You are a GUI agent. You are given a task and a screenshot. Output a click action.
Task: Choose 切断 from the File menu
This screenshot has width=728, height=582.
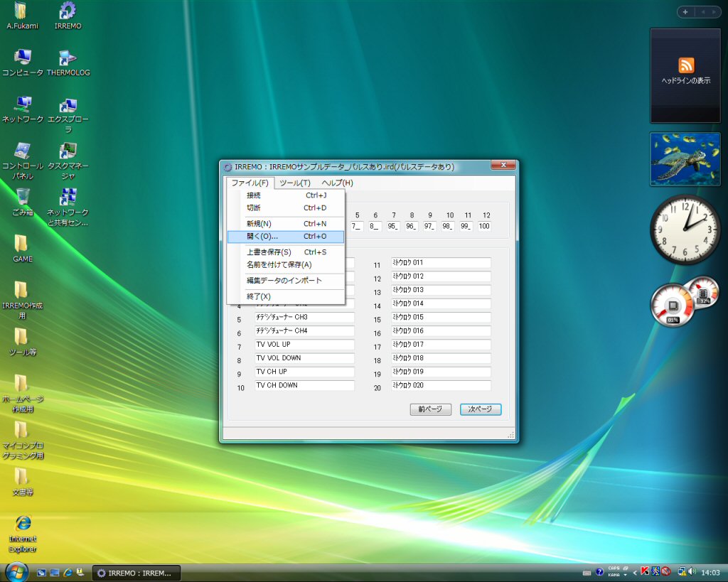(x=286, y=208)
